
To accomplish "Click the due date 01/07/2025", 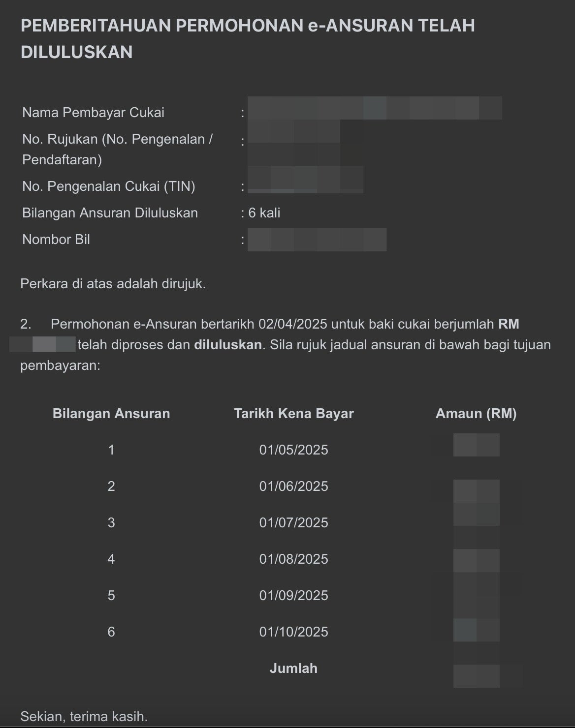I will click(x=294, y=523).
